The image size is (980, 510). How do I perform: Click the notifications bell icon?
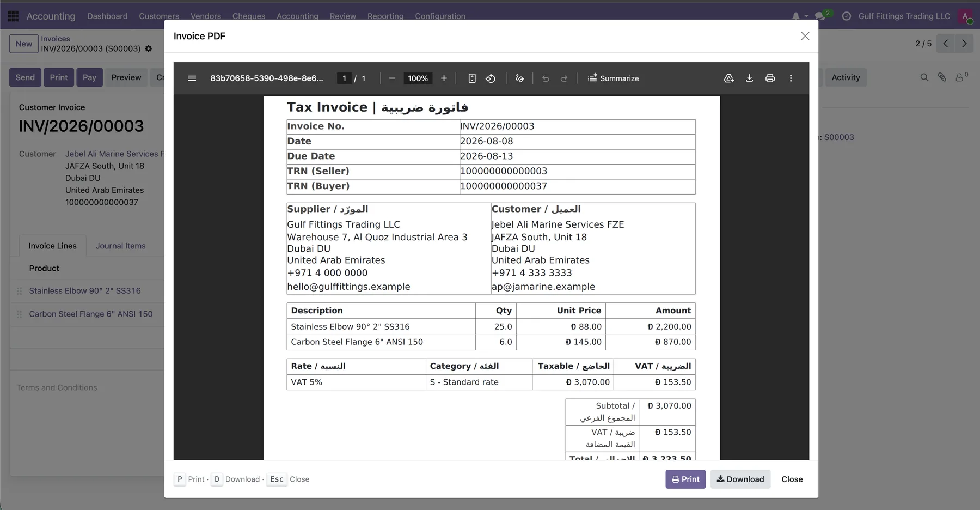tap(796, 16)
